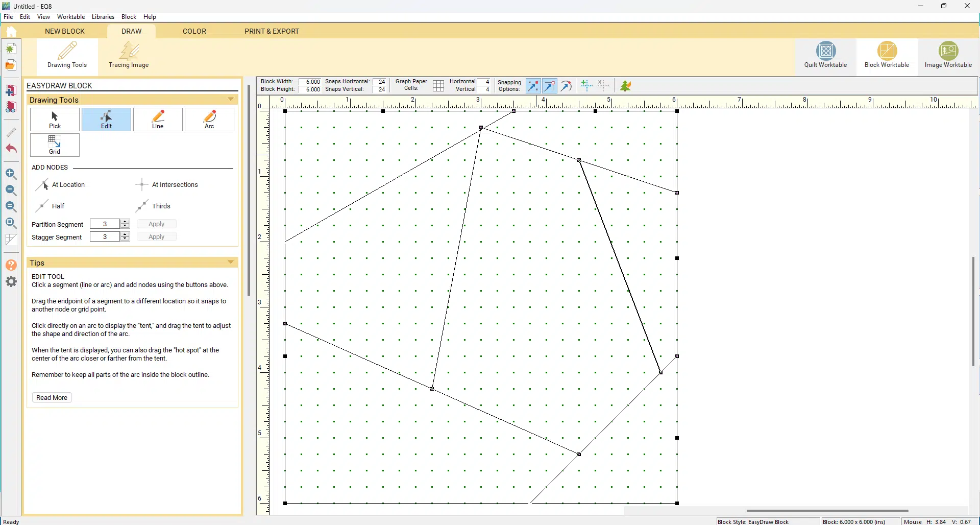The height and width of the screenshot is (525, 980).
Task: Add nodes At Intersections
Action: coord(167,185)
